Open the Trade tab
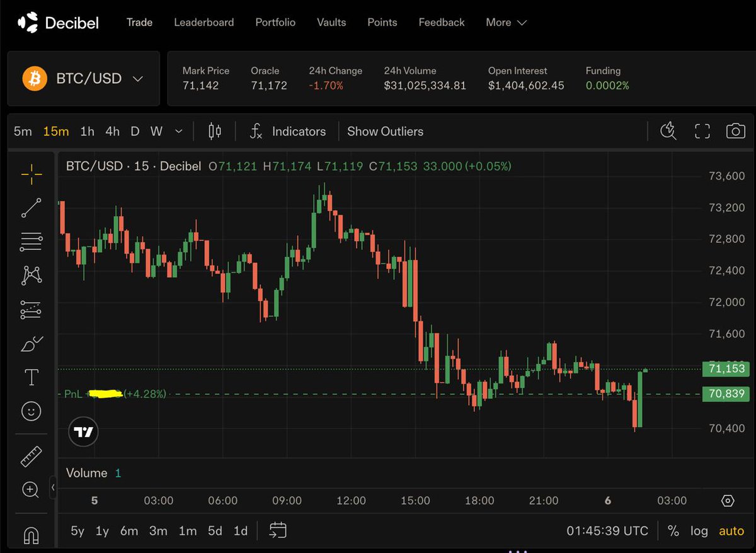This screenshot has height=553, width=756. (x=139, y=22)
